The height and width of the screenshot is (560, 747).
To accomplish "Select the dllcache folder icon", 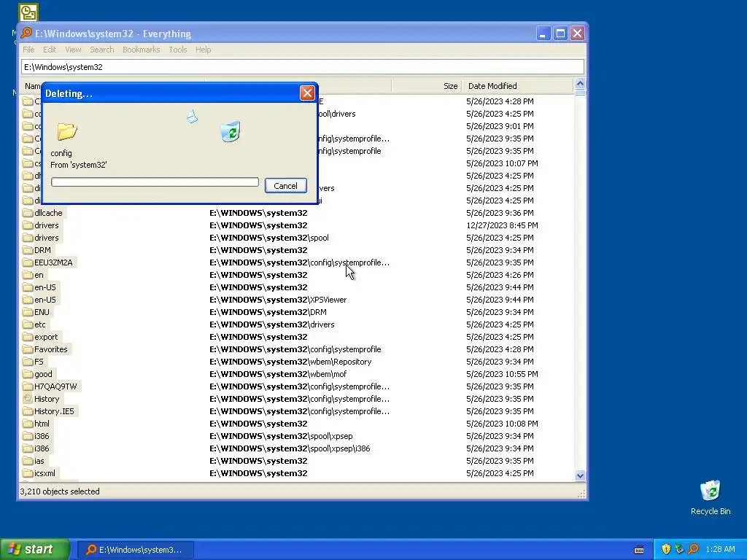I will pyautogui.click(x=28, y=213).
